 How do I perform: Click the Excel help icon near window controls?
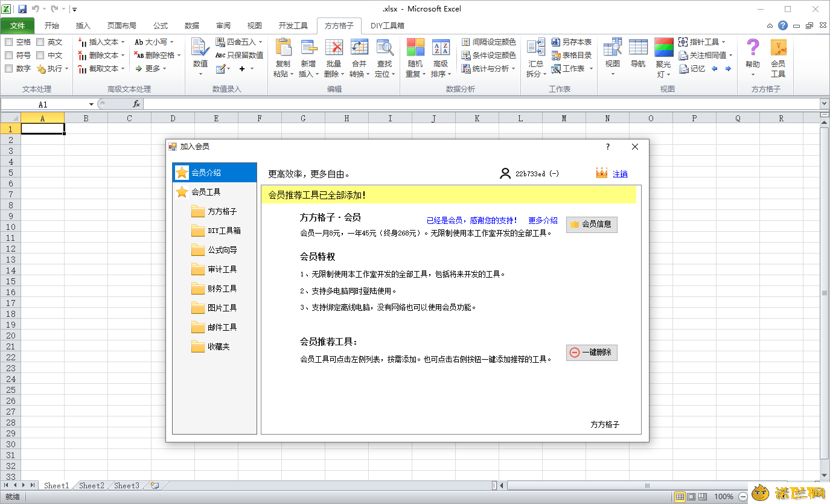783,26
